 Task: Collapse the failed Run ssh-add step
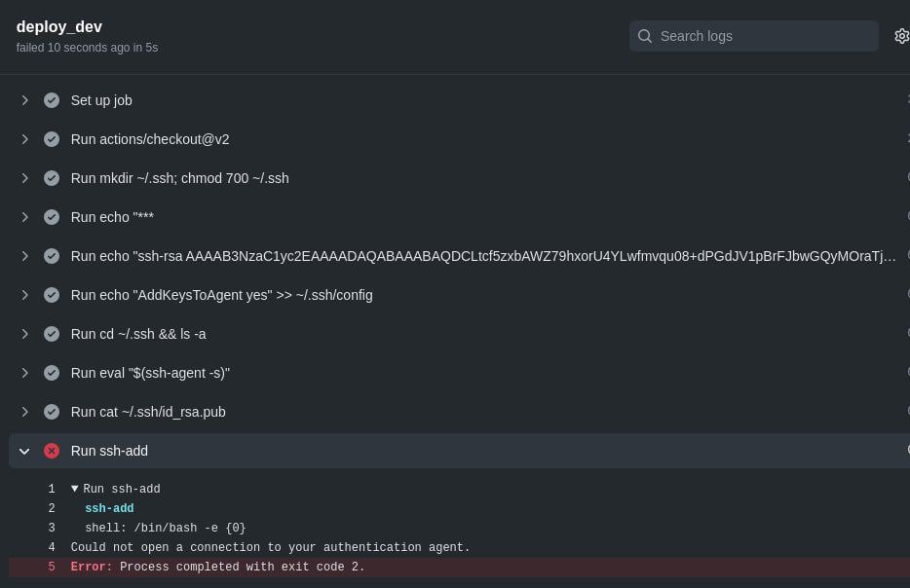click(24, 451)
